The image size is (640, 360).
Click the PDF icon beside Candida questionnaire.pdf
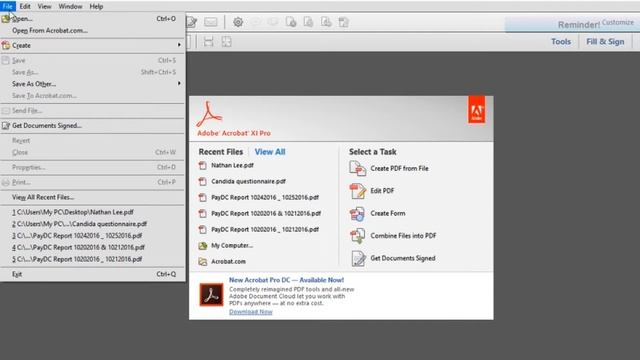[202, 181]
